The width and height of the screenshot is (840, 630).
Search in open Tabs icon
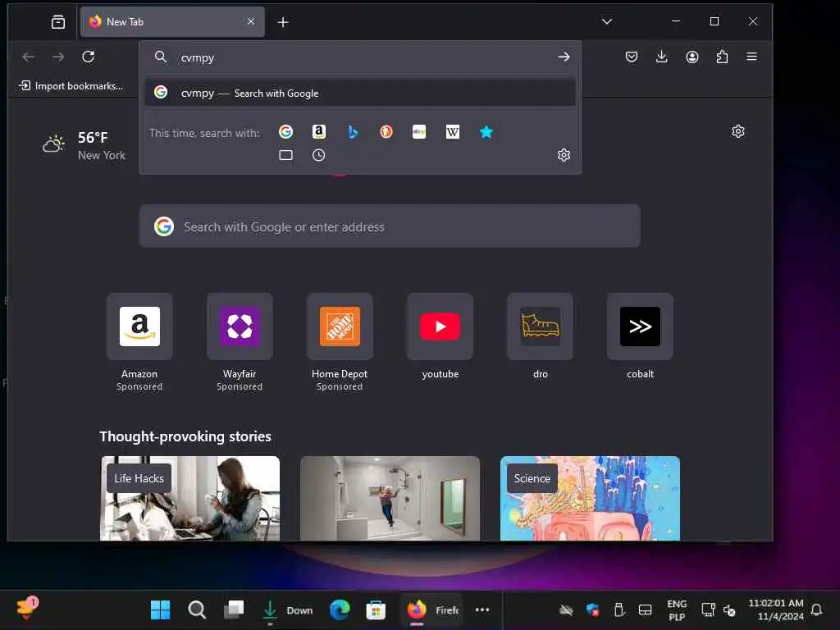click(285, 155)
